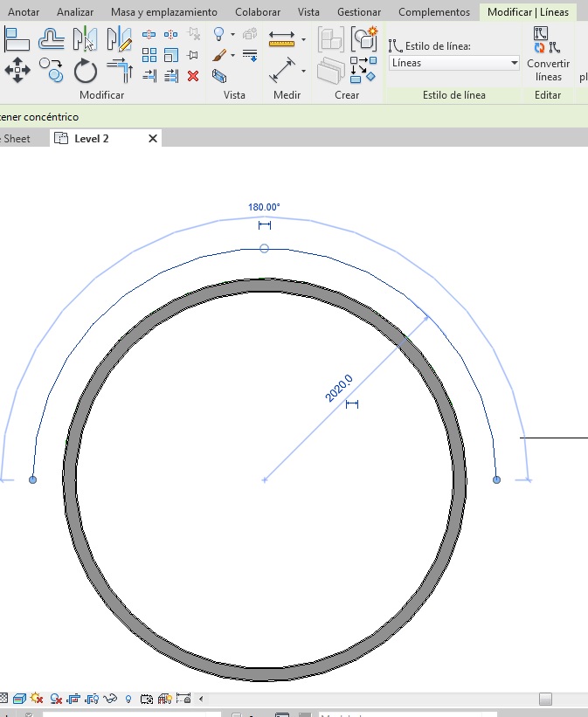Select the Rotate tool
The image size is (588, 717).
click(x=85, y=70)
